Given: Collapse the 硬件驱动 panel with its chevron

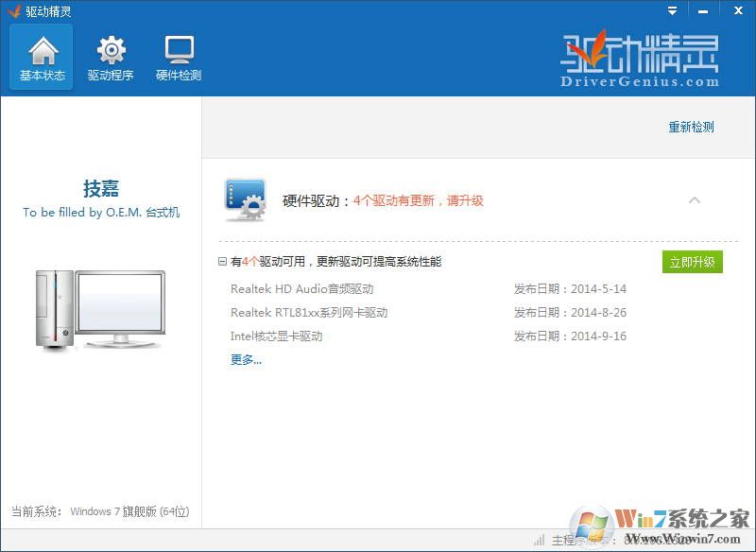Looking at the screenshot, I should coord(695,199).
